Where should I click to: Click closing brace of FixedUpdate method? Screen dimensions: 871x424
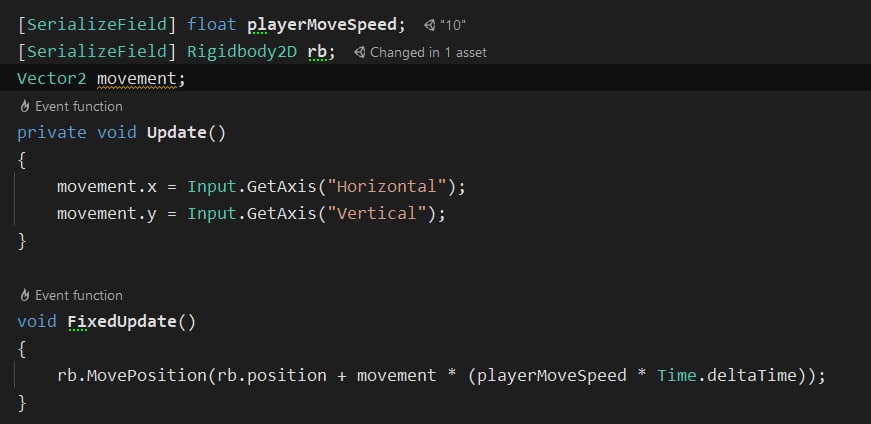(x=22, y=403)
